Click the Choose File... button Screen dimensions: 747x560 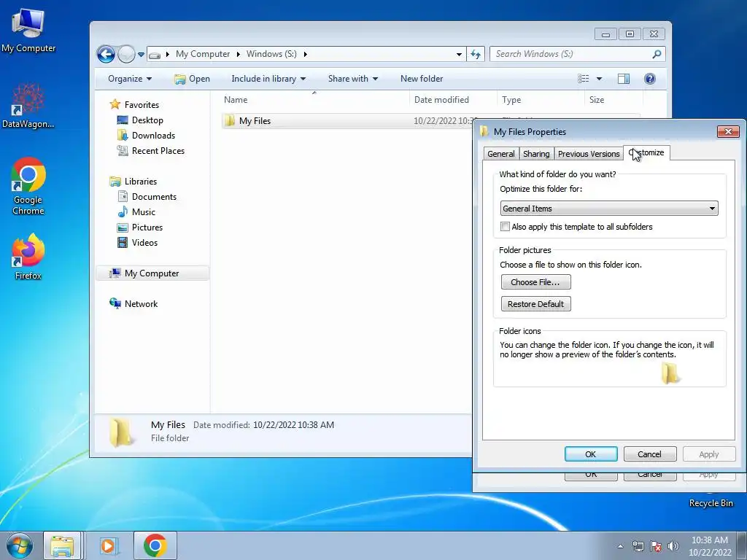tap(535, 282)
